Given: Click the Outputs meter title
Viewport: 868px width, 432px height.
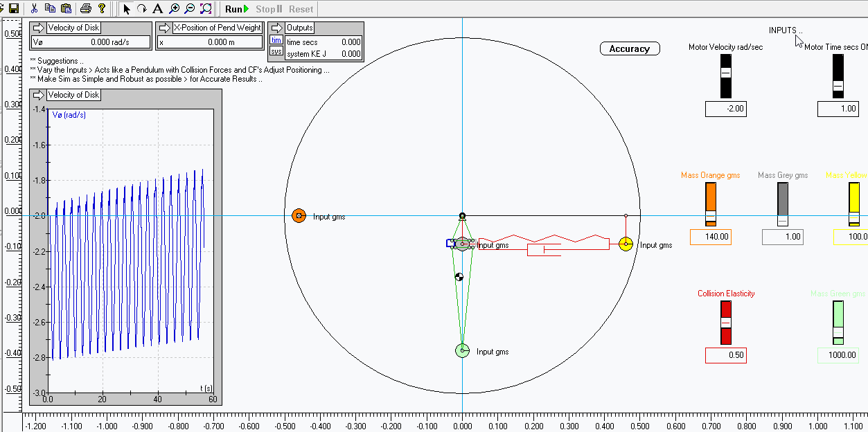Looking at the screenshot, I should click(x=299, y=28).
